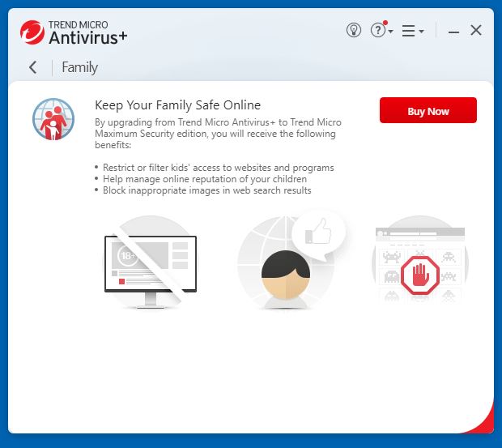Image resolution: width=502 pixels, height=448 pixels.
Task: Click the stop-hand blocked images illustration
Action: pyautogui.click(x=420, y=260)
